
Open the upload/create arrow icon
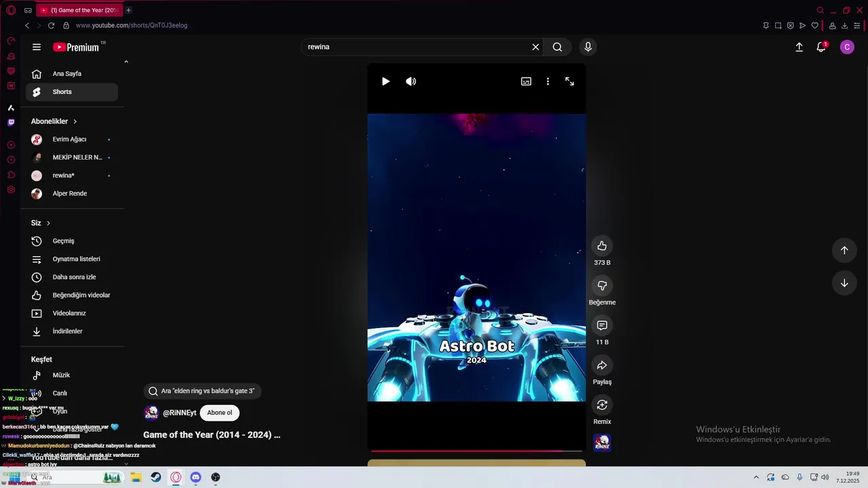[800, 47]
